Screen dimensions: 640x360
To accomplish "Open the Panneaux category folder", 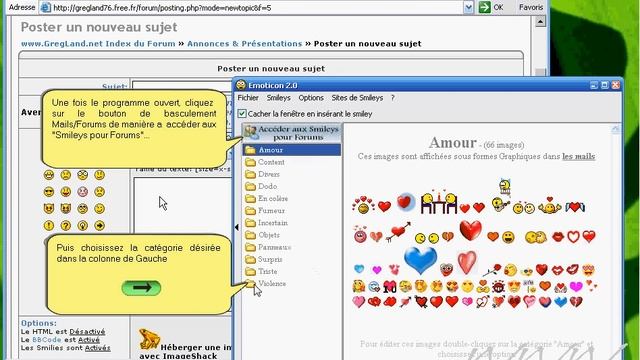I will click(x=268, y=247).
